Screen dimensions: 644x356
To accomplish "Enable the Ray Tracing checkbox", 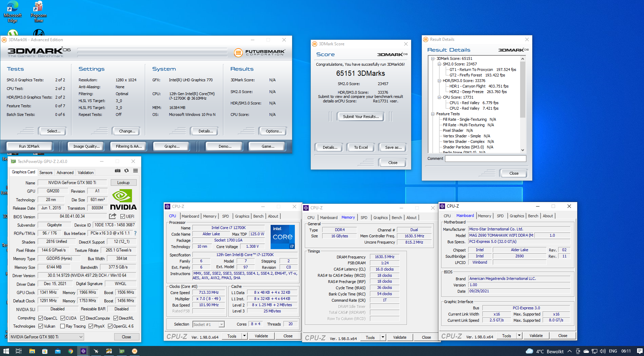I will click(x=62, y=326).
